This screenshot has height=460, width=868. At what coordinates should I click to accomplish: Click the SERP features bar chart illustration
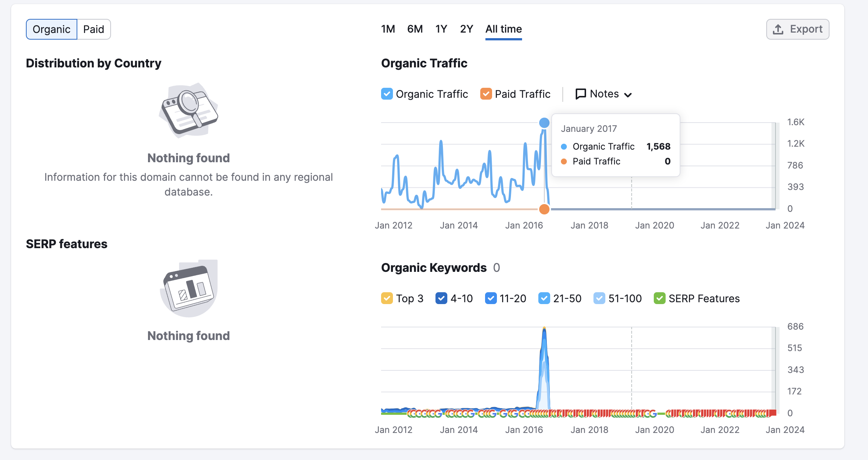point(189,288)
